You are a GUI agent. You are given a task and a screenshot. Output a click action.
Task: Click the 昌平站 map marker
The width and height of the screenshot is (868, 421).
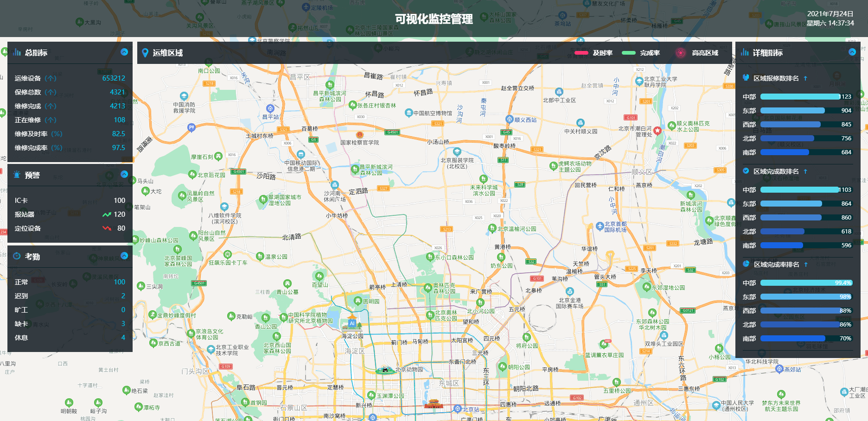(270, 108)
